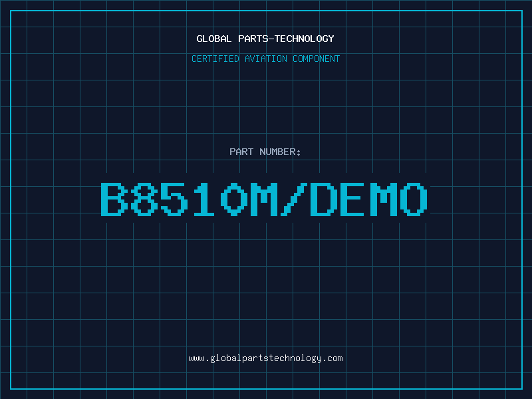
Task: Click the B8510M/DEMO part number
Action: point(264,199)
